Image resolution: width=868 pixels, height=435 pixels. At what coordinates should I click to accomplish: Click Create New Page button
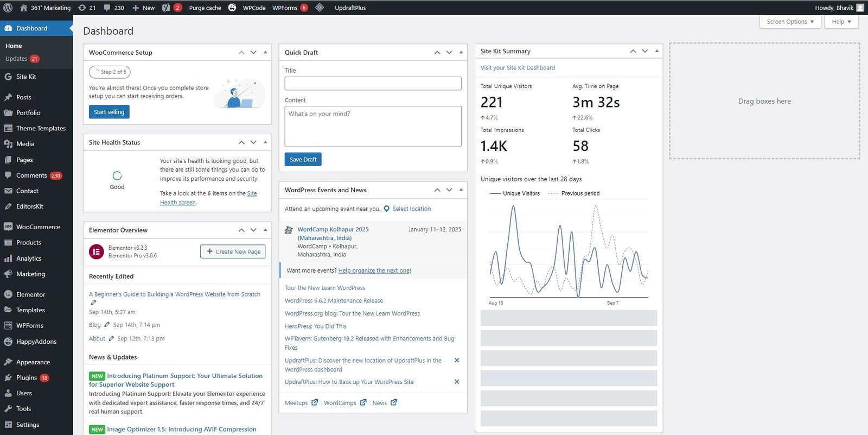click(233, 251)
